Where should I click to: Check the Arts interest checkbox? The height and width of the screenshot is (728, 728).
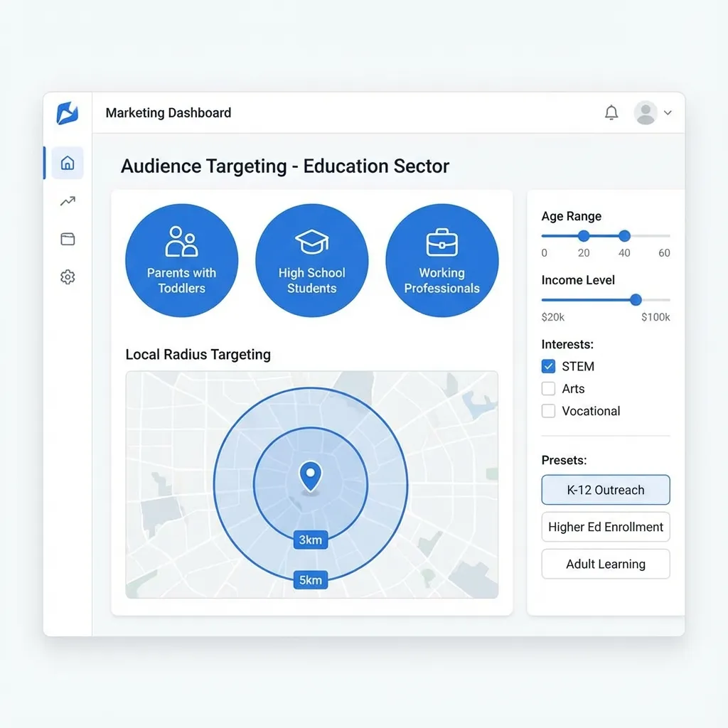548,389
